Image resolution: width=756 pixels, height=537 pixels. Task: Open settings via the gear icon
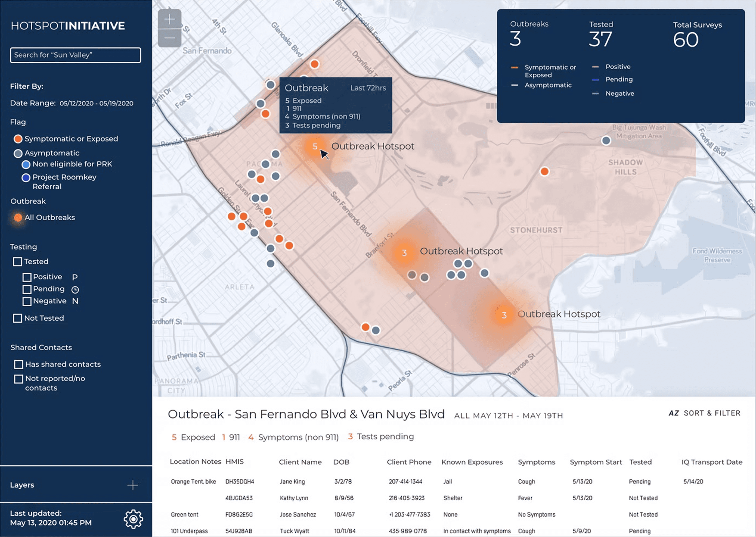coord(133,519)
